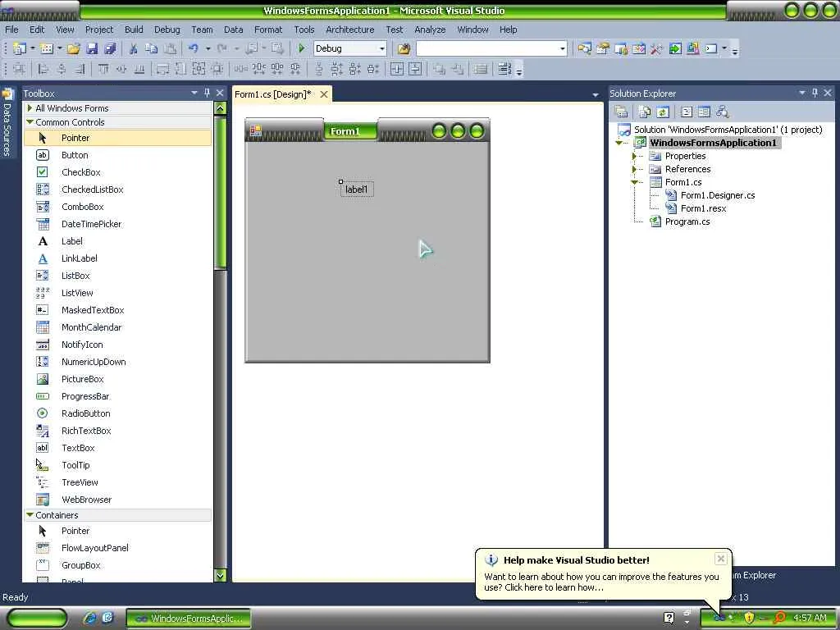840x630 pixels.
Task: Open the Debug configuration dropdown
Action: (x=382, y=48)
